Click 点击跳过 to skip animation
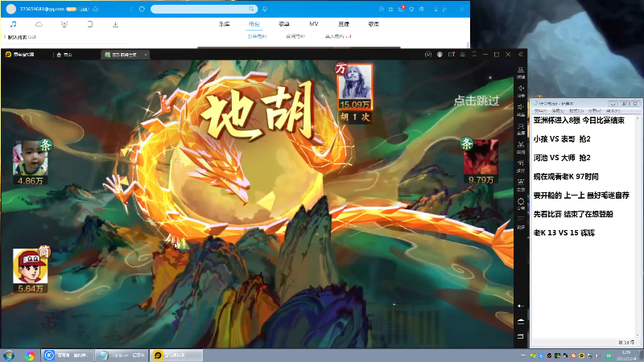The width and height of the screenshot is (644, 362). [x=477, y=100]
